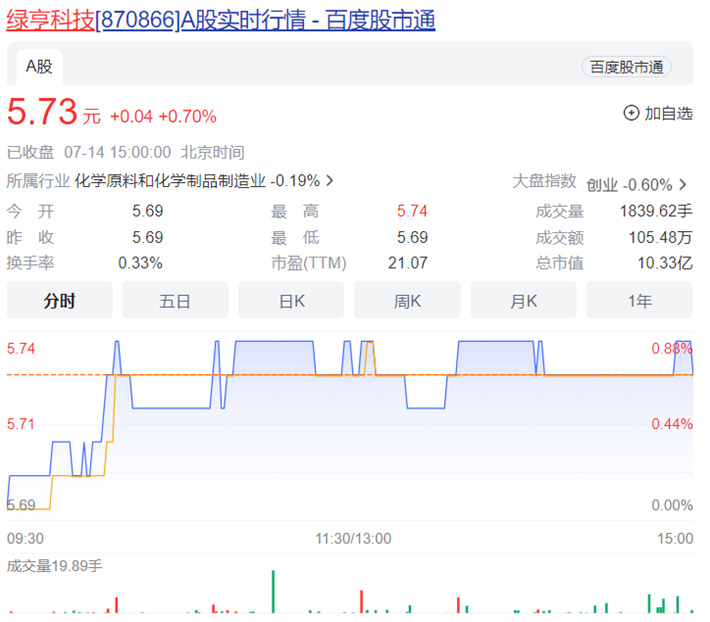Click the 15:00 closing time label

click(x=675, y=538)
